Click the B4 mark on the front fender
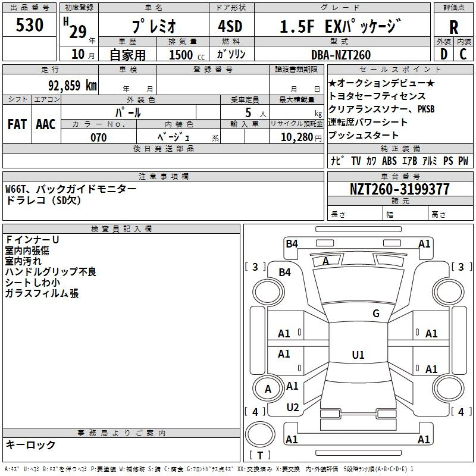Image resolution: width=476 pixels, height=476 pixels. (x=285, y=272)
